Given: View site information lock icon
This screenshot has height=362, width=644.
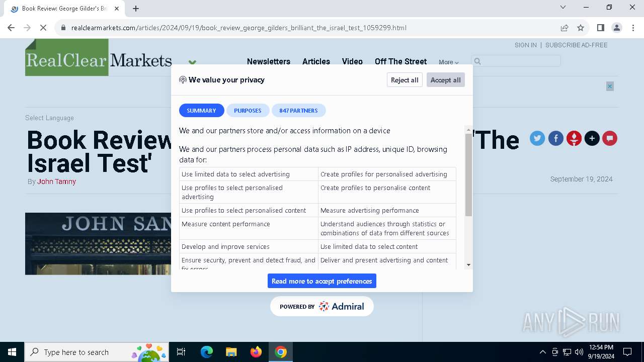Looking at the screenshot, I should (x=63, y=28).
